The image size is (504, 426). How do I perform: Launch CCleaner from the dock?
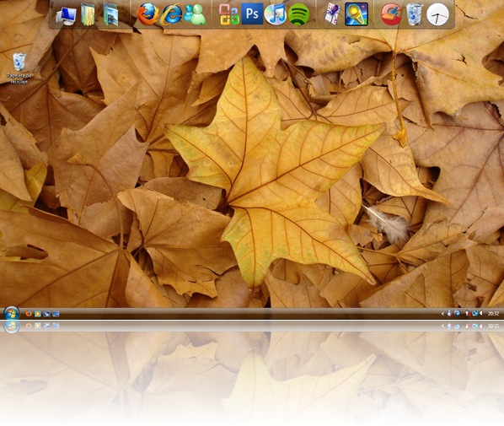click(391, 14)
